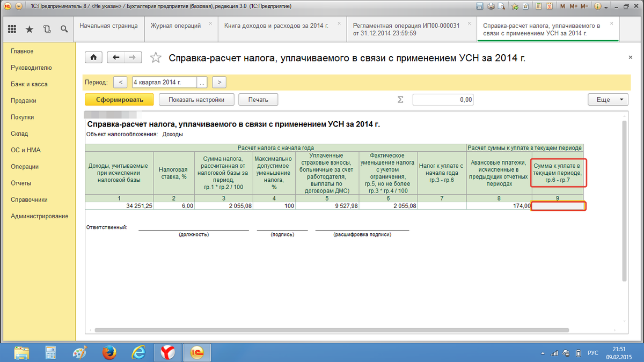The height and width of the screenshot is (362, 644).
Task: Click Показать настройки button
Action: 196,99
